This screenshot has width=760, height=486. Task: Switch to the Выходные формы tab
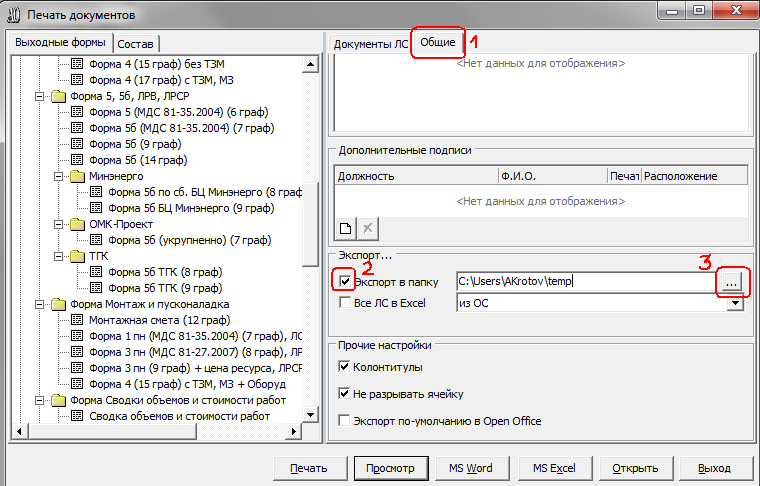pos(61,43)
